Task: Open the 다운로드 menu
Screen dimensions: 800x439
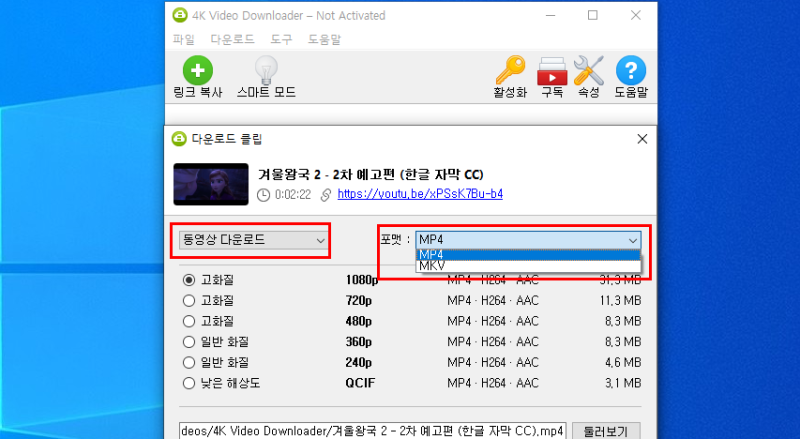Action: click(x=232, y=39)
